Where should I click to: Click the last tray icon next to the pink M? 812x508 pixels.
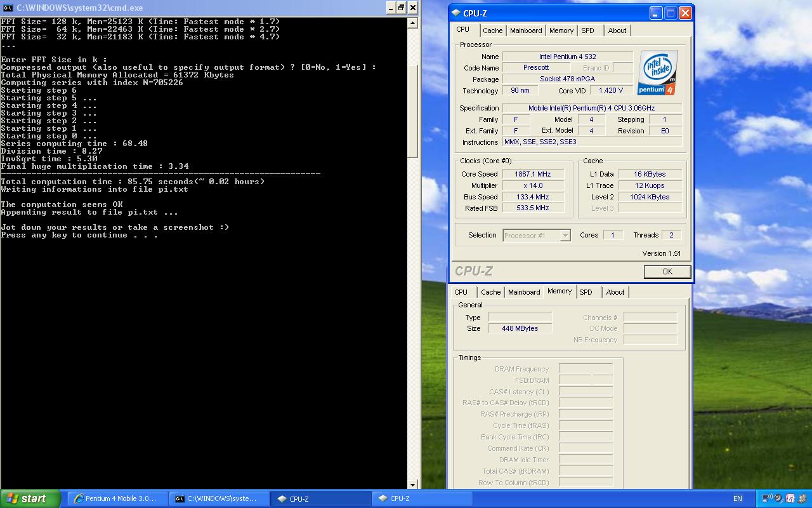802,498
